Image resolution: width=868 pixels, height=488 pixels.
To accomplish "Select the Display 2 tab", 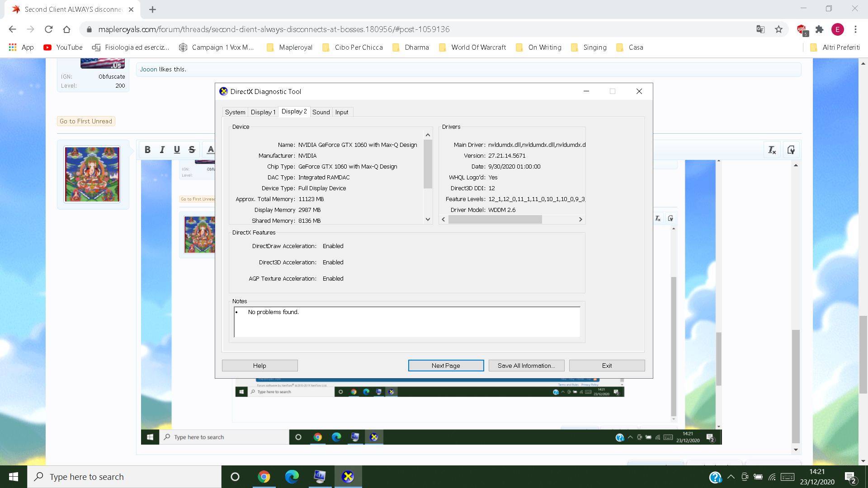I will (294, 111).
